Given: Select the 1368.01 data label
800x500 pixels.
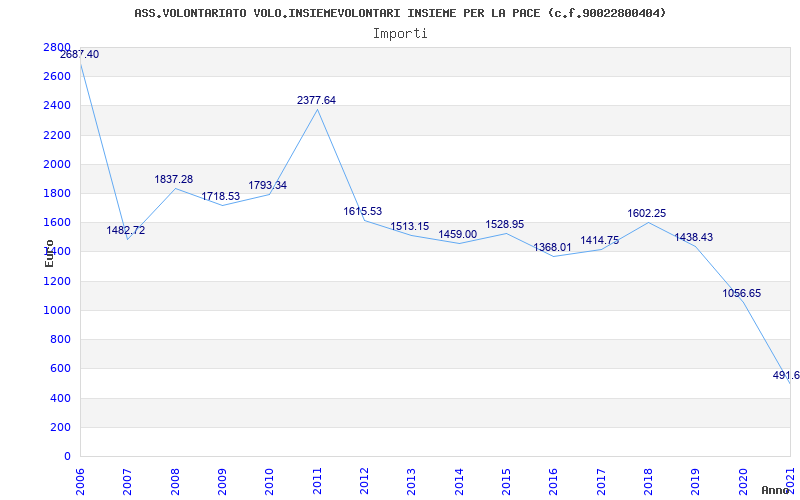Looking at the screenshot, I should pos(553,247).
